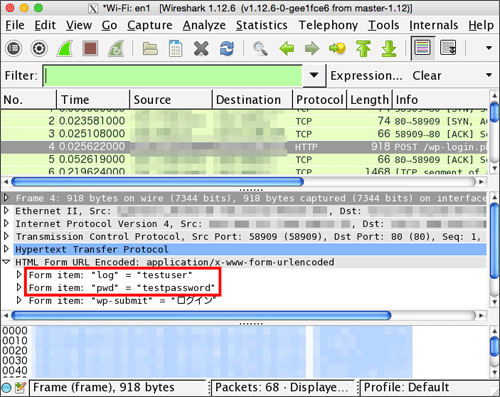500x397 pixels.
Task: Open capture options gear icon
Action: (39, 49)
